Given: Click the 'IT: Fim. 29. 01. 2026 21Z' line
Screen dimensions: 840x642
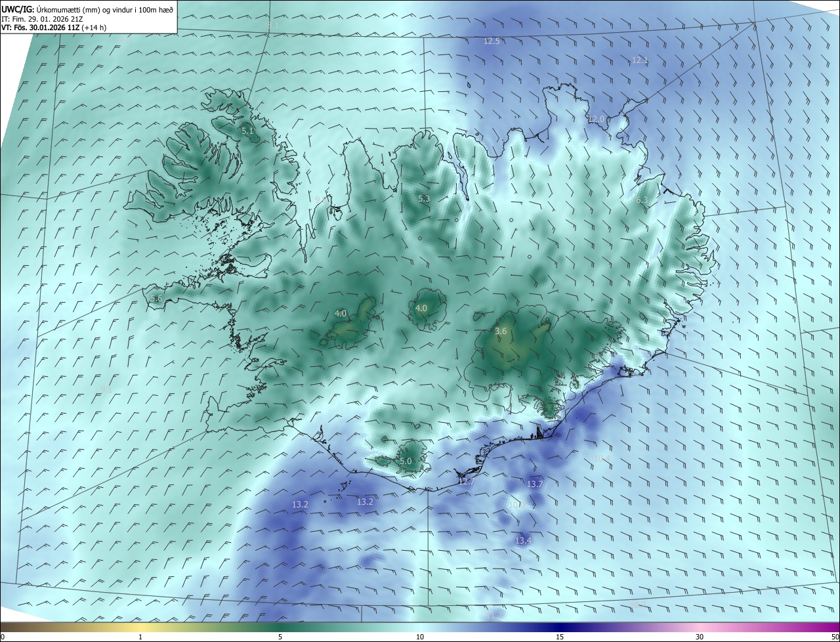Looking at the screenshot, I should (x=42, y=18).
